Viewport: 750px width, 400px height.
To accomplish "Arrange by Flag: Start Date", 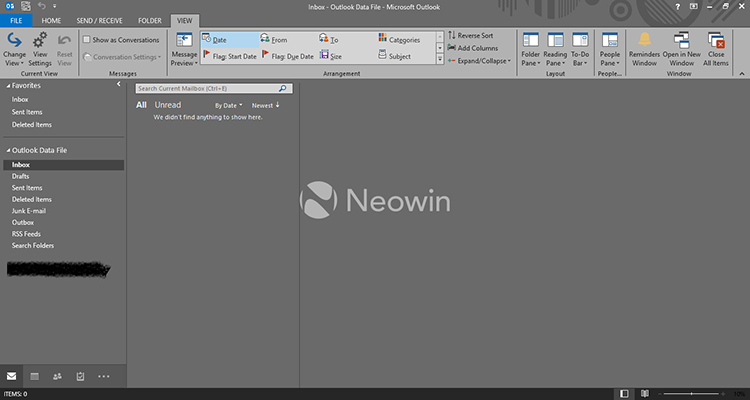I will pyautogui.click(x=230, y=56).
